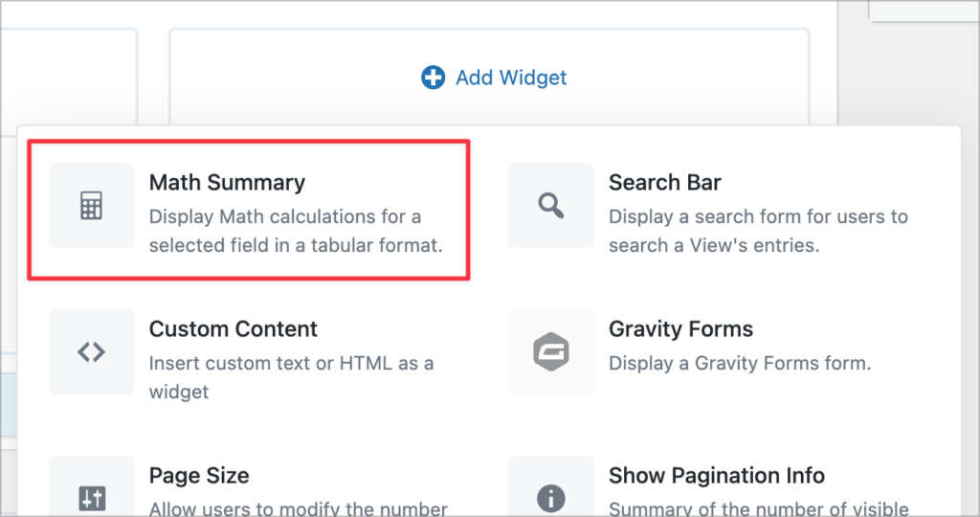980x517 pixels.
Task: Click the Show Pagination Info icon
Action: click(x=551, y=498)
